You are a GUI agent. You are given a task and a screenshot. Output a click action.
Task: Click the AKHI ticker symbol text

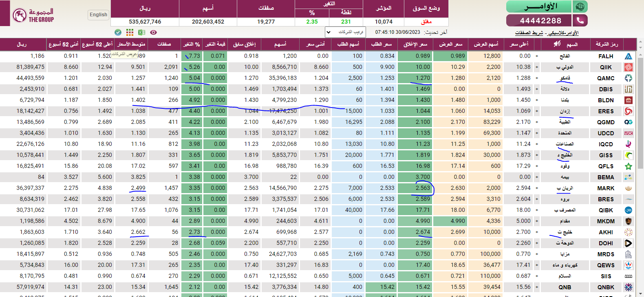click(606, 232)
